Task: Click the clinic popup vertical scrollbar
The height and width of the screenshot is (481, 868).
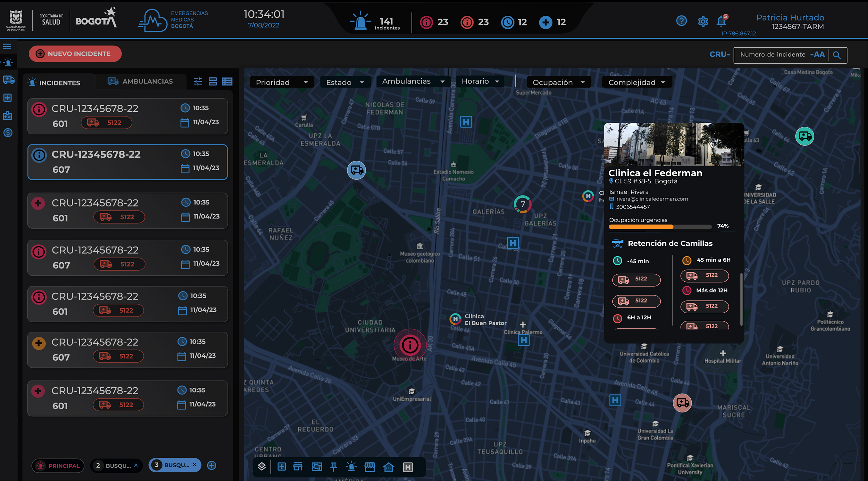Action: pyautogui.click(x=741, y=300)
